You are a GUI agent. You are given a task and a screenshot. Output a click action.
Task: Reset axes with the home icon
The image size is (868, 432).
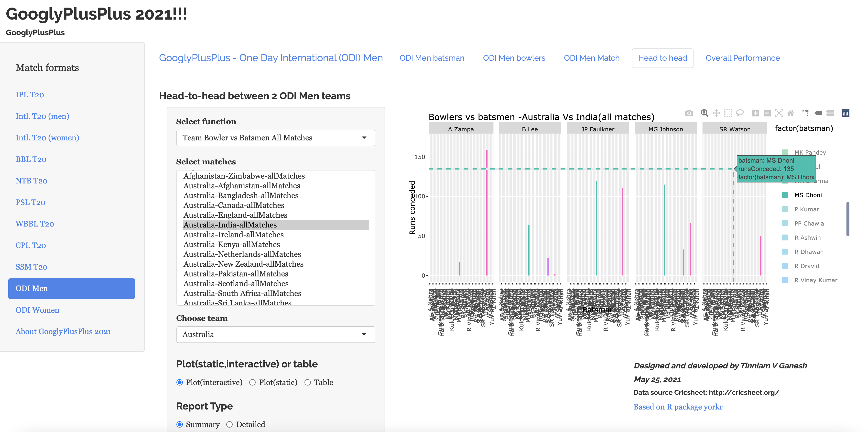[x=791, y=113]
